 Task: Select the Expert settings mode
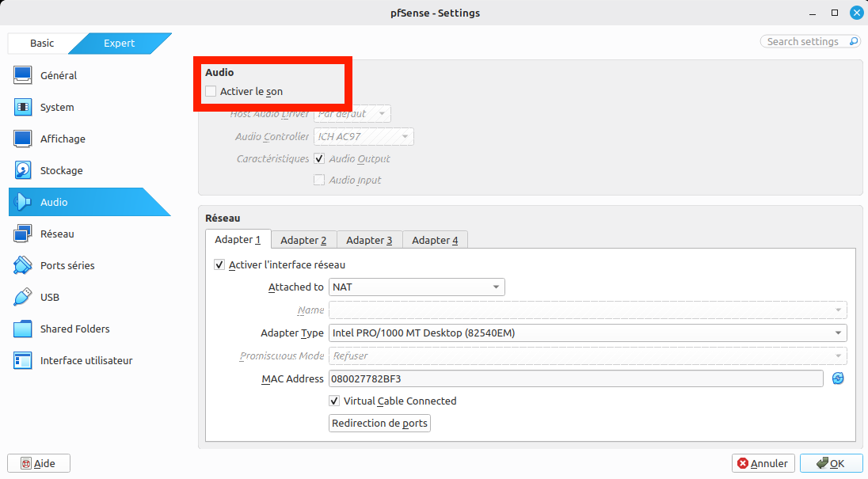click(x=120, y=43)
